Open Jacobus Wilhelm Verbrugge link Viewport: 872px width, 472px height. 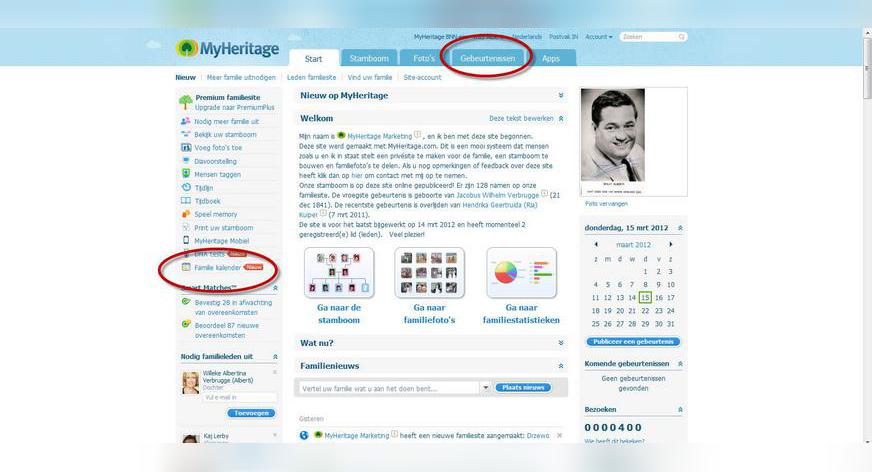498,195
